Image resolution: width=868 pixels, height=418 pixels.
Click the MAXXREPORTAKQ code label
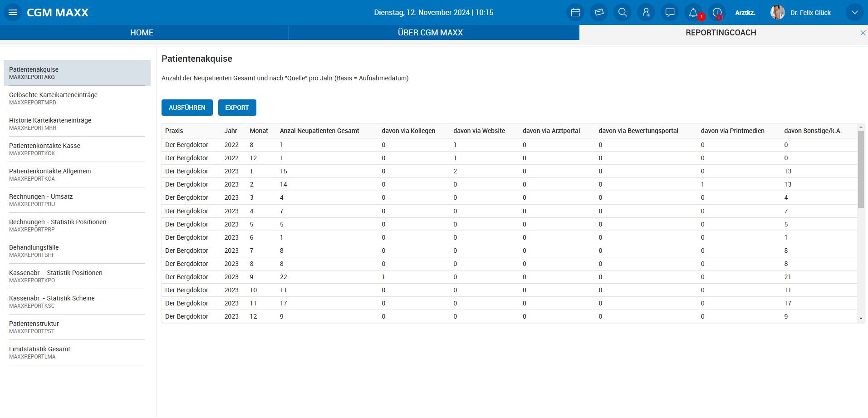click(32, 77)
